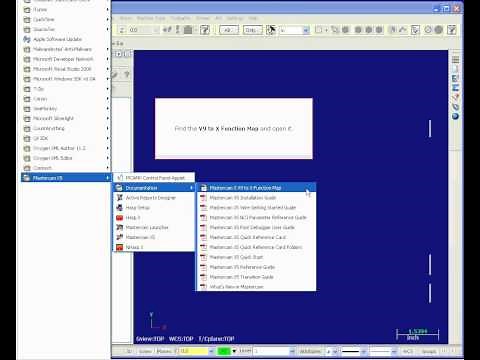Open the Mastercam X5 Transition Guide
This screenshot has height=360, width=480.
pos(256,277)
